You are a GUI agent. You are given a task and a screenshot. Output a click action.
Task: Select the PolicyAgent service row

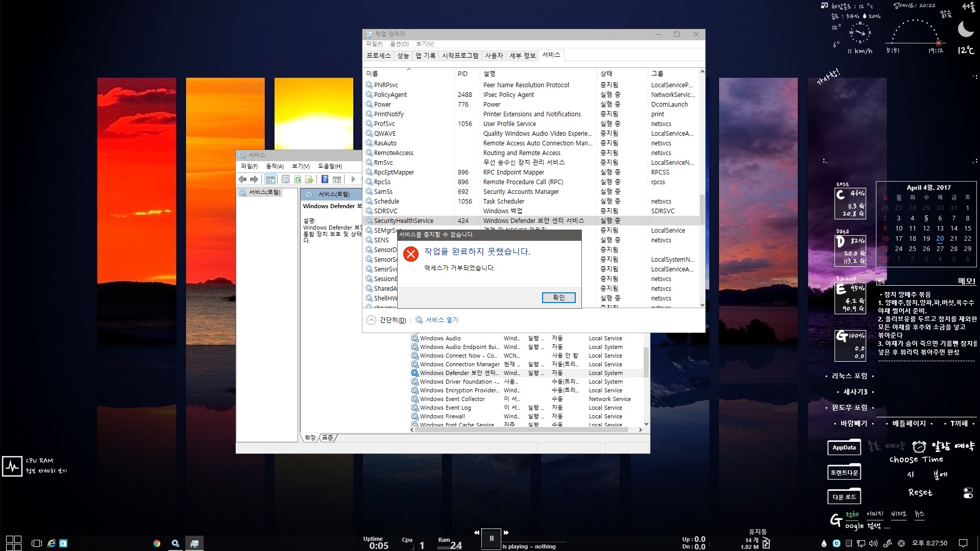[531, 94]
